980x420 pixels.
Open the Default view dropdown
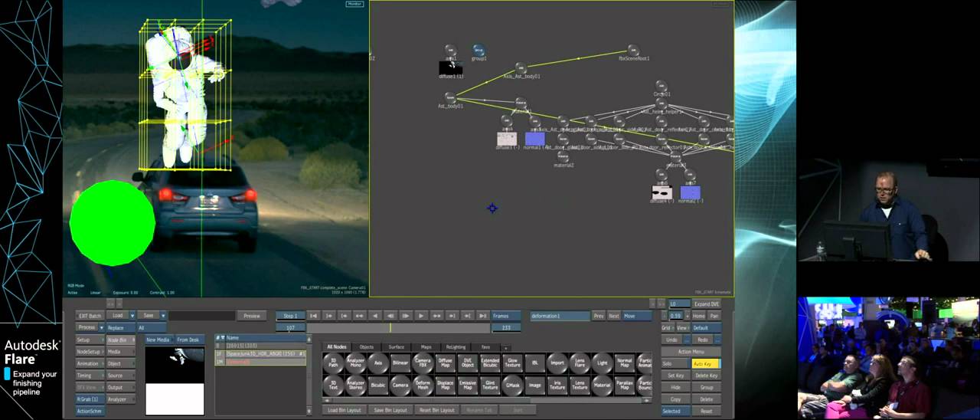click(705, 327)
